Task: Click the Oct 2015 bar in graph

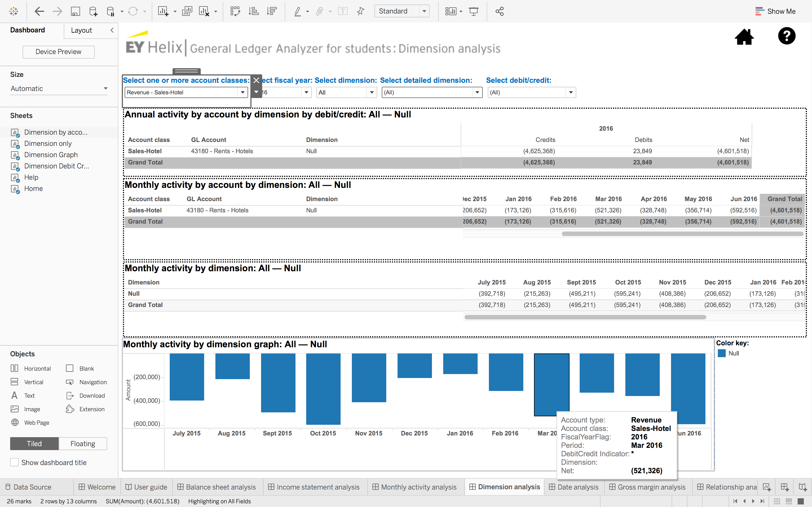Action: pos(323,389)
